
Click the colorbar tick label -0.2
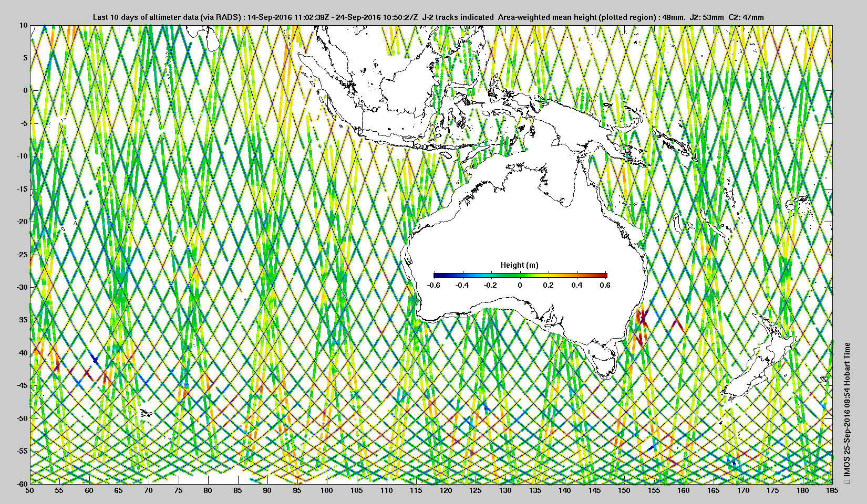click(491, 285)
